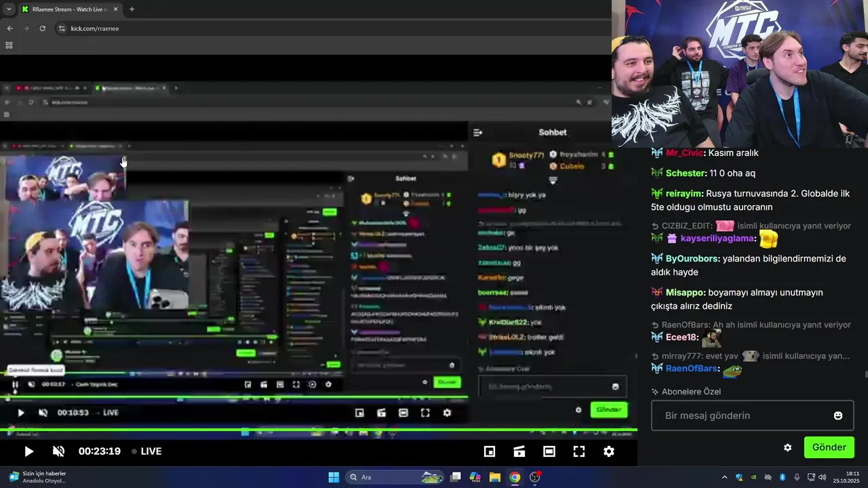Go back in the browser
The width and height of the screenshot is (868, 488).
click(x=9, y=28)
